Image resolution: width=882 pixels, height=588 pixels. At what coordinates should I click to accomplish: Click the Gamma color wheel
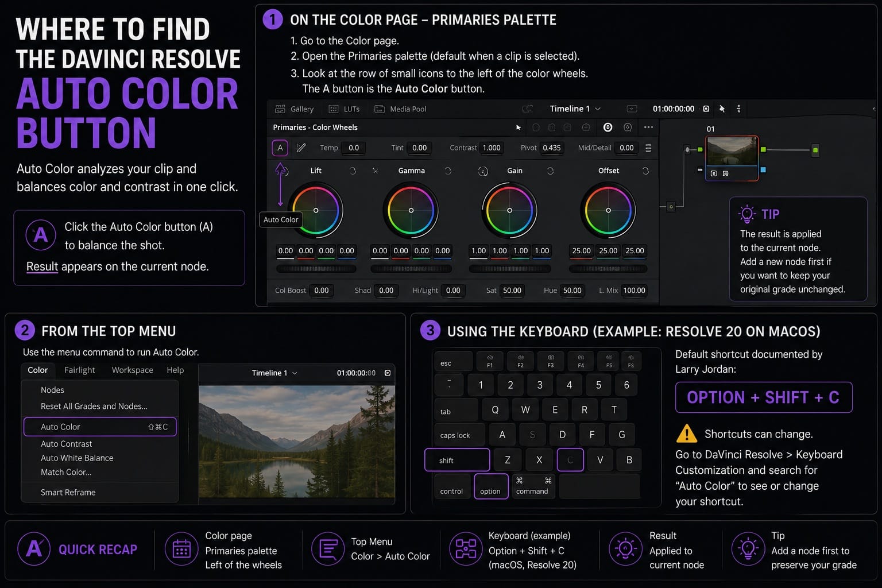(411, 210)
